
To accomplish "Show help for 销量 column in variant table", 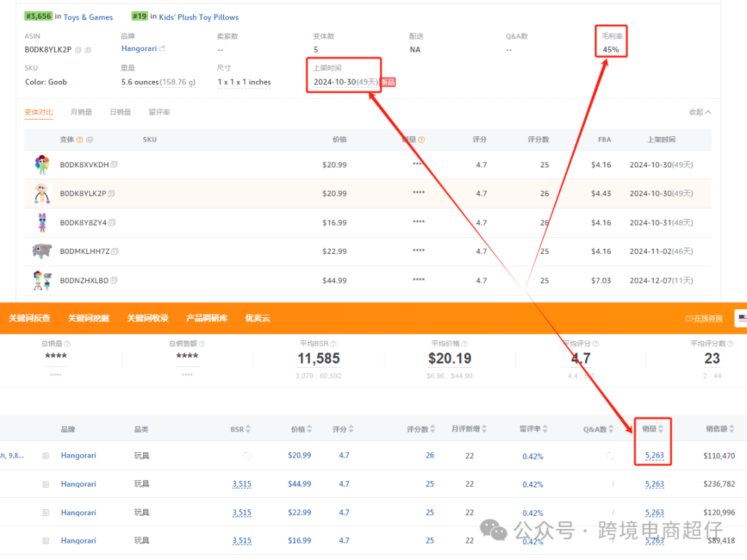I will click(x=422, y=140).
